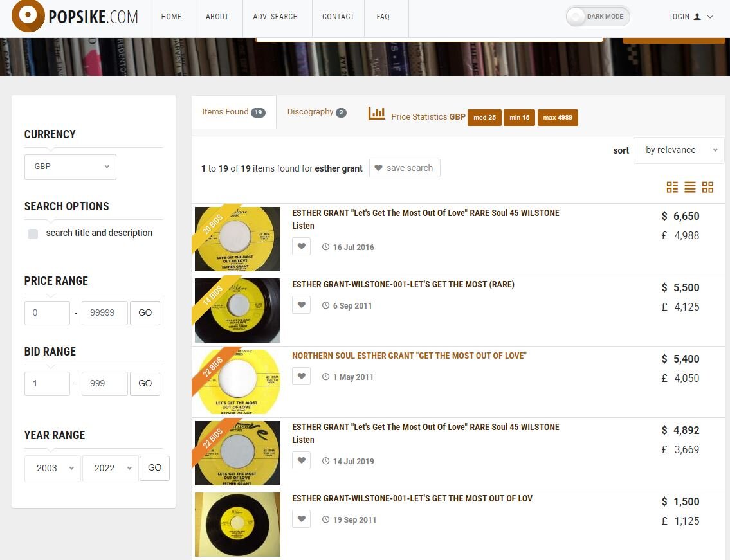
Task: Click the user profile icon beside LOGIN
Action: 697,16
